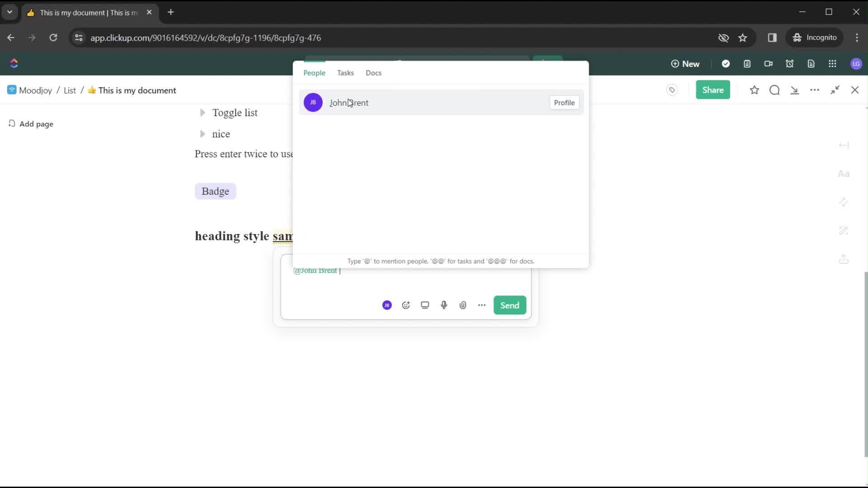This screenshot has height=488, width=868.
Task: Switch to the Docs tab
Action: click(x=374, y=73)
